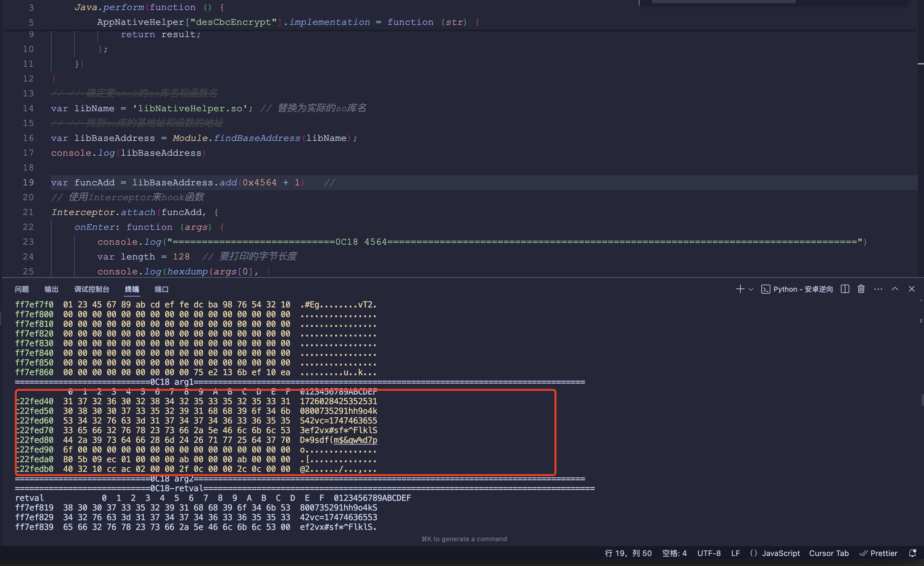Click 0C18 arg1 separator line in terminal
The width and height of the screenshot is (924, 566).
click(x=300, y=382)
